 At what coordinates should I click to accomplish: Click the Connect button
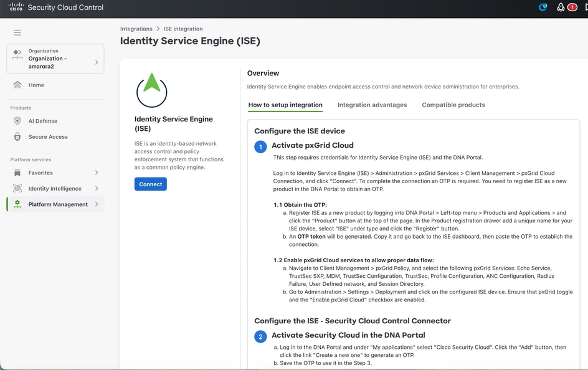coord(150,184)
